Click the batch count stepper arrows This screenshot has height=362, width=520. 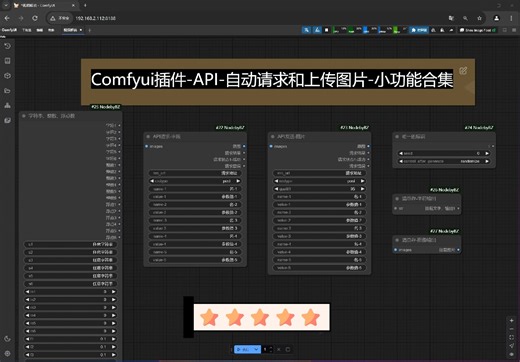(271, 349)
